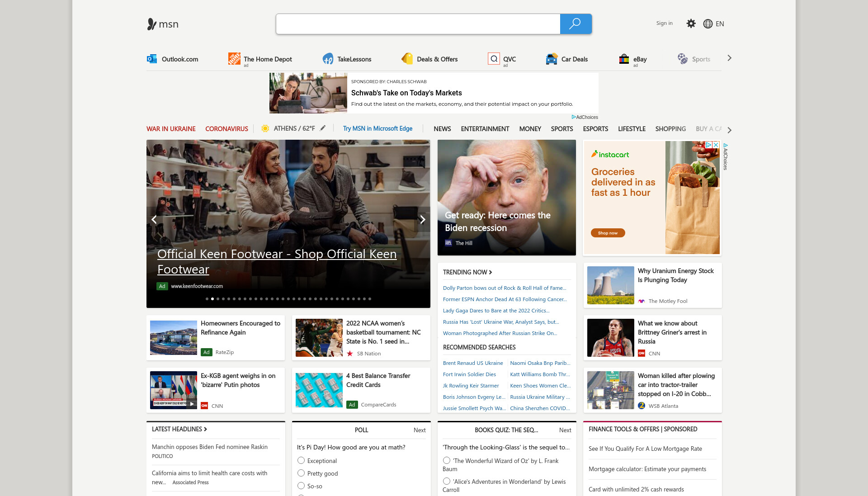Open ESPORTS category tab
Screen dimensions: 868x496
click(x=595, y=129)
